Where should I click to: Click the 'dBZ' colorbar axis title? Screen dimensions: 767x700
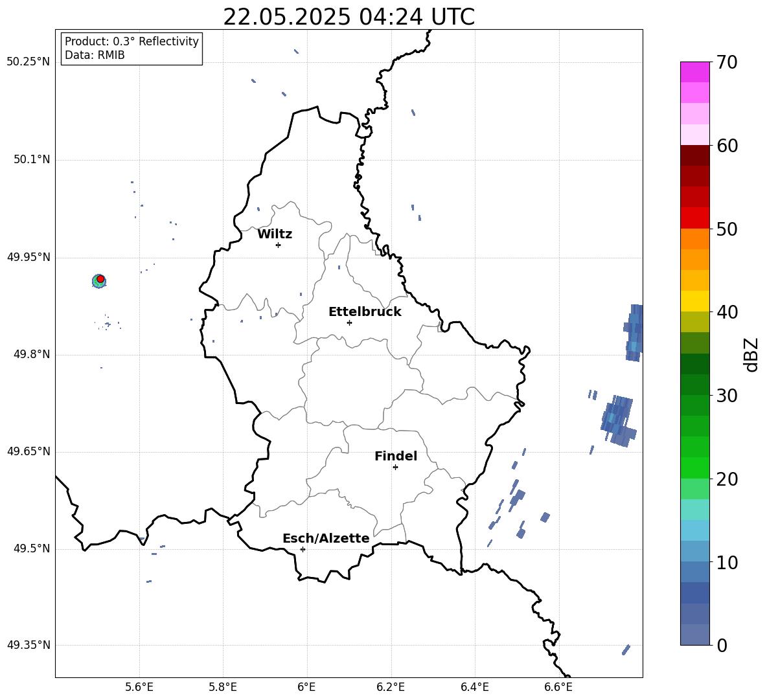[x=752, y=354]
